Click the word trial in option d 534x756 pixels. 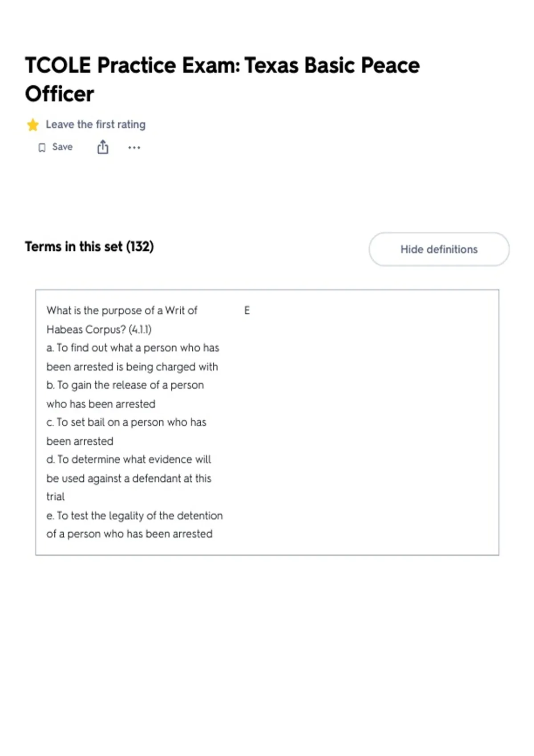click(x=56, y=497)
